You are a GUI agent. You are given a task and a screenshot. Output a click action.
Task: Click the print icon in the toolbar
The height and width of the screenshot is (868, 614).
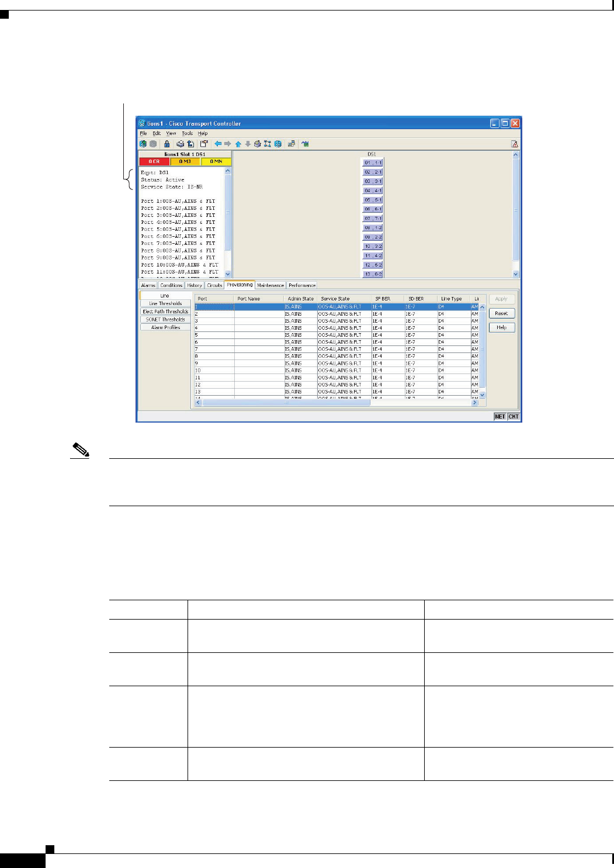(x=181, y=144)
